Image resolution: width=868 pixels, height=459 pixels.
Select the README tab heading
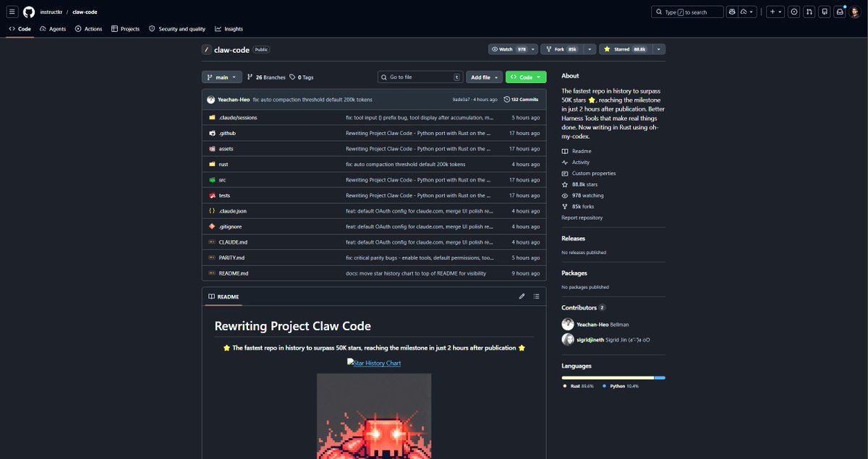[224, 296]
